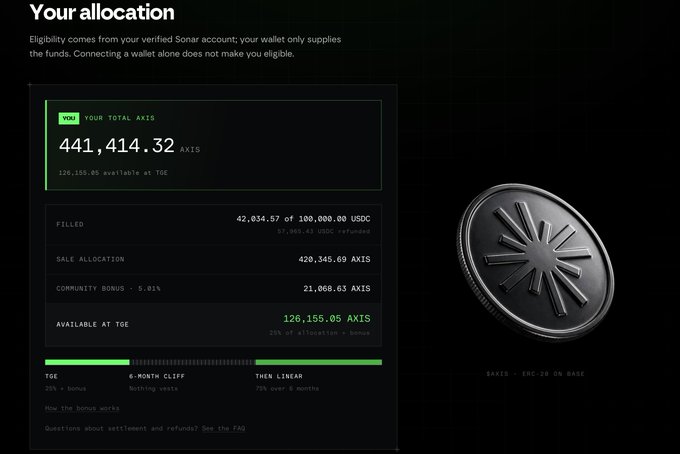Viewport: 680px width, 454px height.
Task: Click the TGE label under the vesting bar
Action: 51,376
